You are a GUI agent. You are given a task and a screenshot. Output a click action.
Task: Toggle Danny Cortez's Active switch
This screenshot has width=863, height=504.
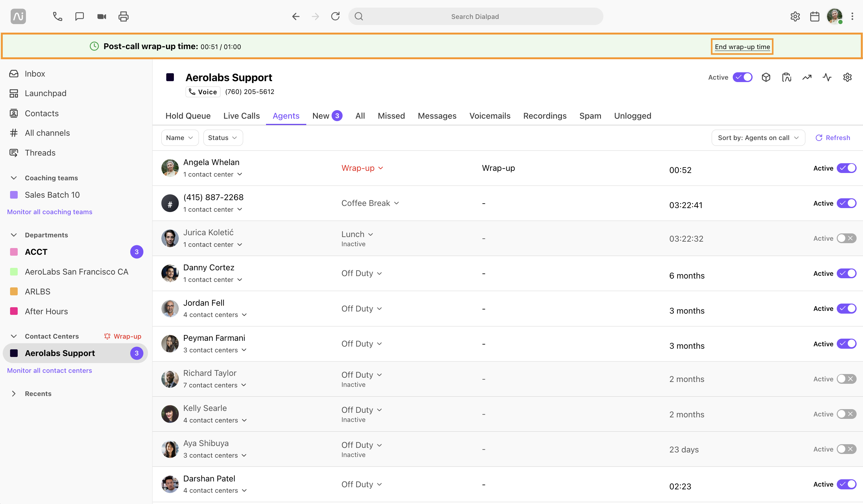pyautogui.click(x=847, y=274)
